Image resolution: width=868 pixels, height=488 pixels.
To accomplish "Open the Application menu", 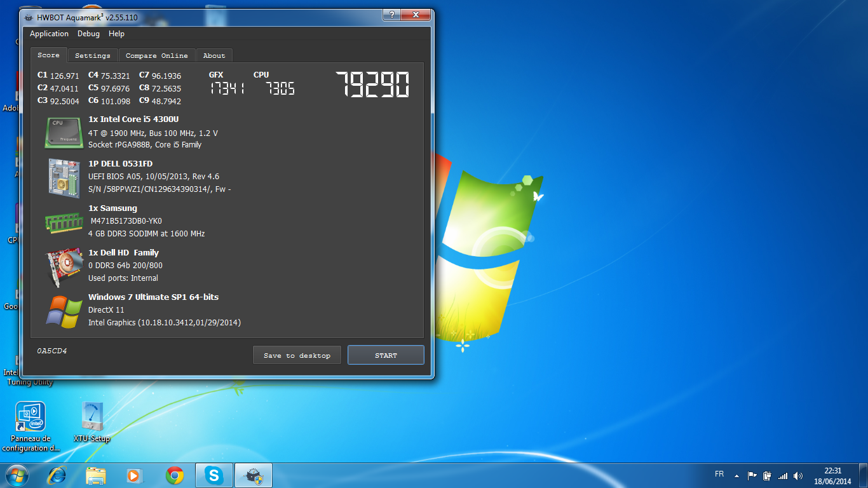I will pos(49,34).
